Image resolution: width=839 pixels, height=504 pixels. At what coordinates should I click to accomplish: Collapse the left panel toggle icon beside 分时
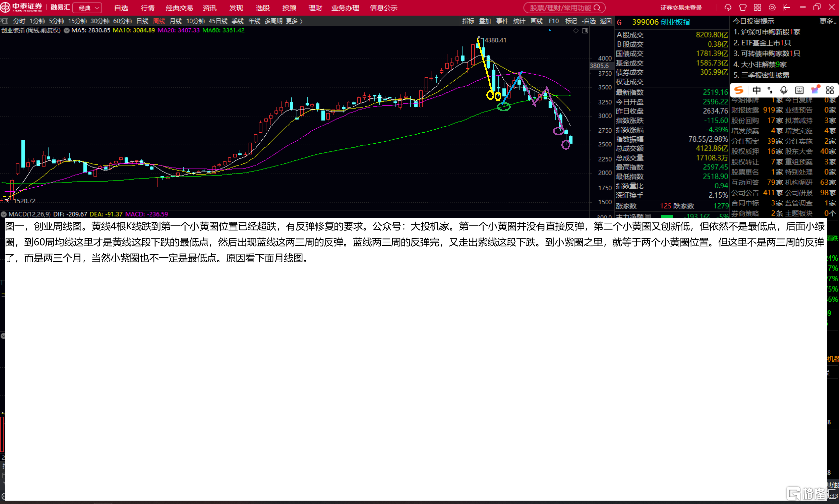click(4, 21)
